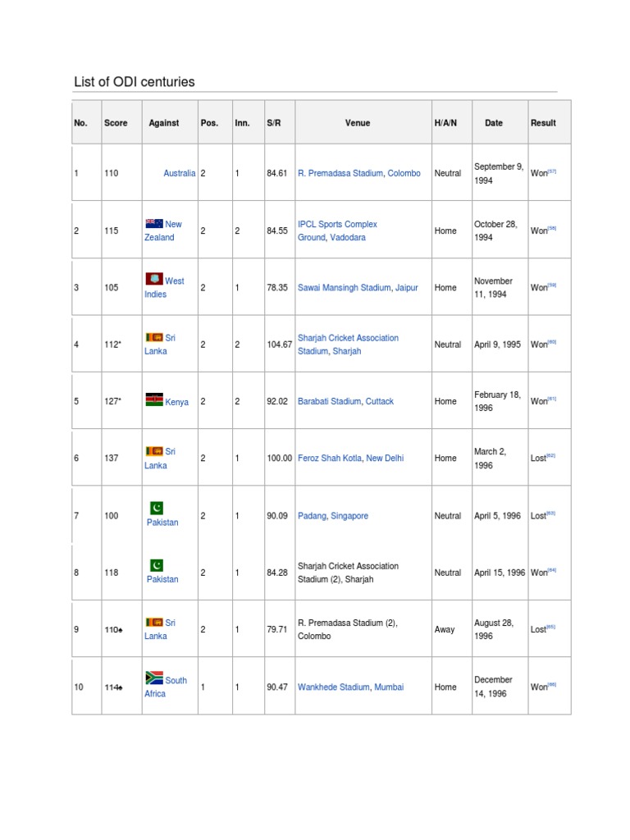Screen dimensions: 630x840
Task: Click the Kenya flag icon
Action: click(x=154, y=399)
